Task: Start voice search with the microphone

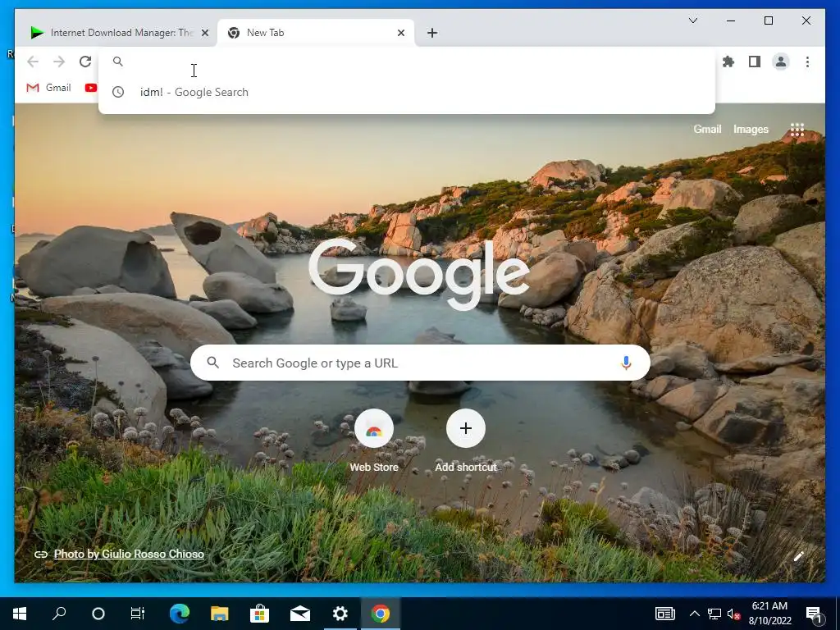Action: (626, 363)
